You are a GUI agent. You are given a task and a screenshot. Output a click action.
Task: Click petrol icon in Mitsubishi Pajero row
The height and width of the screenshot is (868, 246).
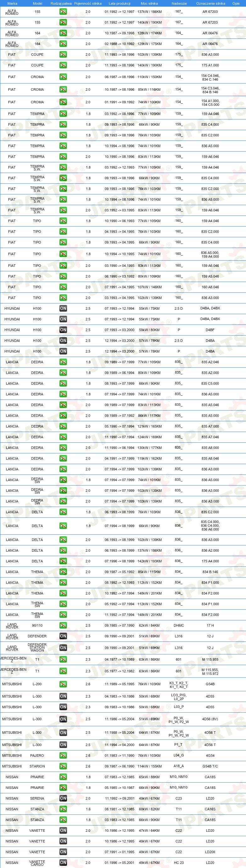(63, 756)
